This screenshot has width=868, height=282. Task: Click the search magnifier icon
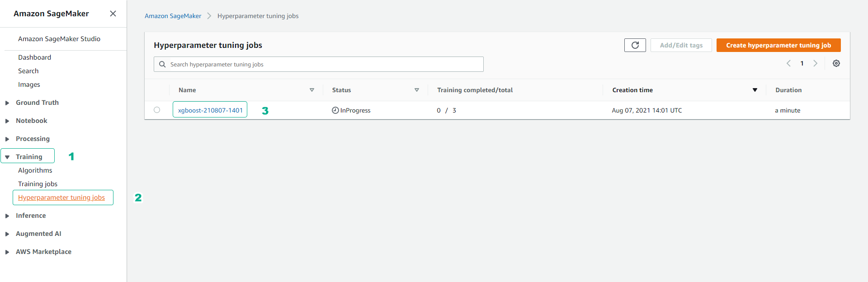point(162,64)
